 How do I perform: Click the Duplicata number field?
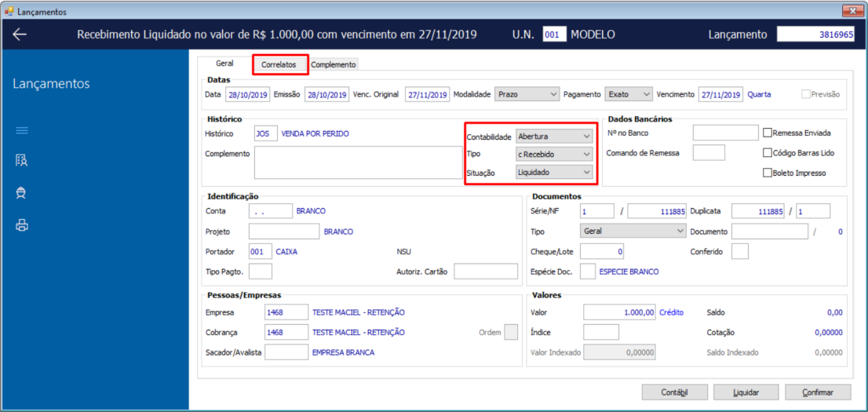pyautogui.click(x=758, y=211)
